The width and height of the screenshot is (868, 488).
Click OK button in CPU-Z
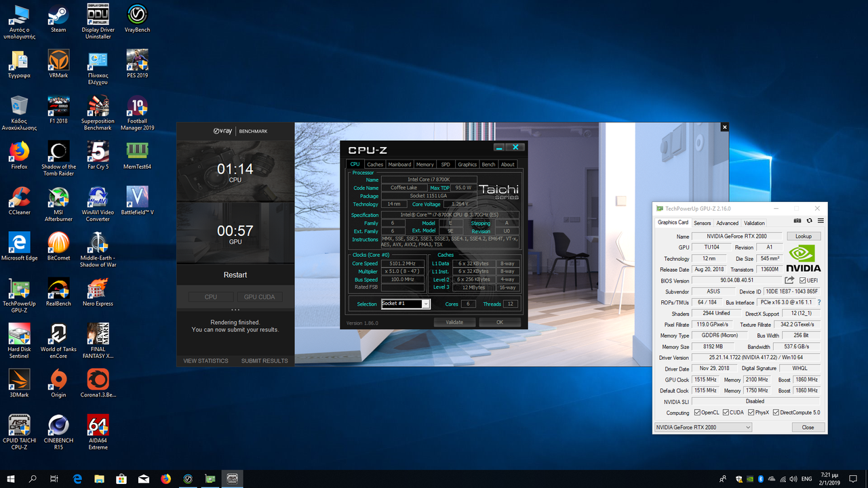[500, 323]
